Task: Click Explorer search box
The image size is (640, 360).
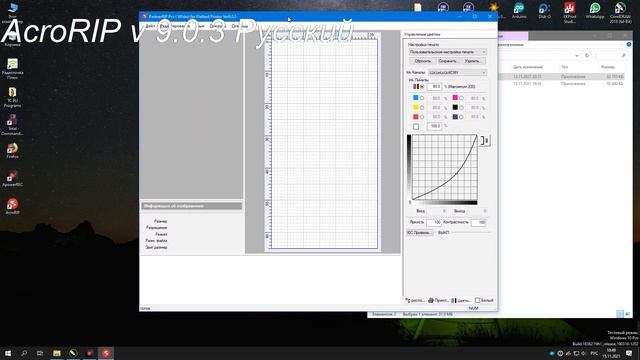Action: point(612,56)
